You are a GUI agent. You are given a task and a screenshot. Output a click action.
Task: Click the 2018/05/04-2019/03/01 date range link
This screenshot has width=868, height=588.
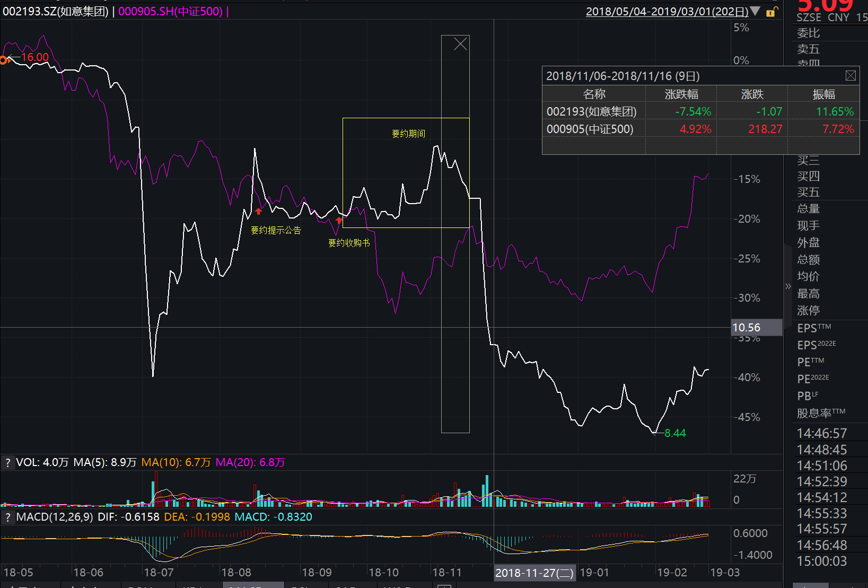[x=667, y=11]
